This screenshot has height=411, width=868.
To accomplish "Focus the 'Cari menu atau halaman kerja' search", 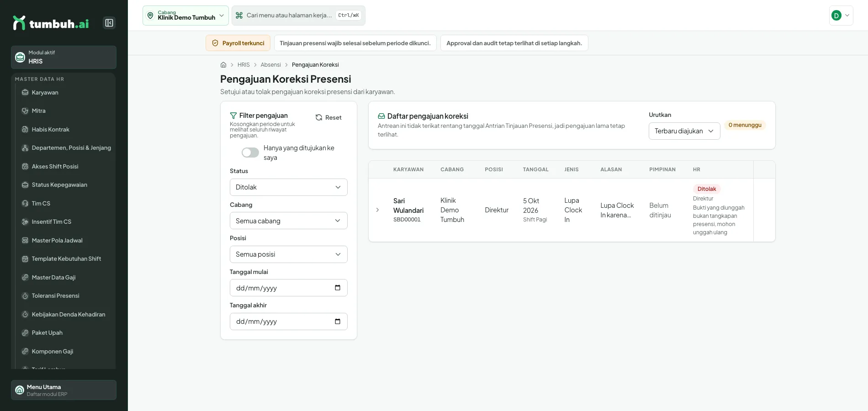I will coord(298,16).
